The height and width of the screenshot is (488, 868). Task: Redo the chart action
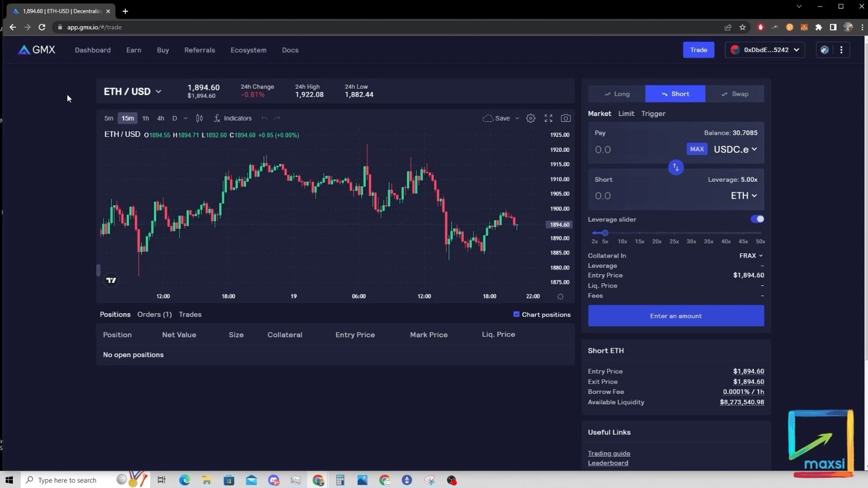277,118
